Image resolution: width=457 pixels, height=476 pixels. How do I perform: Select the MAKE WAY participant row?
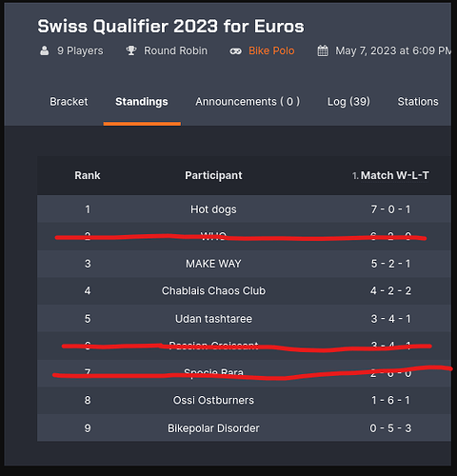(x=244, y=264)
